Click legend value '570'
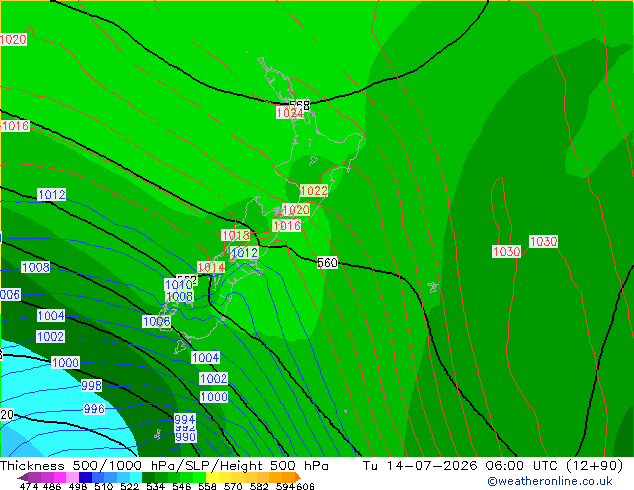Image resolution: width=634 pixels, height=490 pixels. tap(233, 486)
